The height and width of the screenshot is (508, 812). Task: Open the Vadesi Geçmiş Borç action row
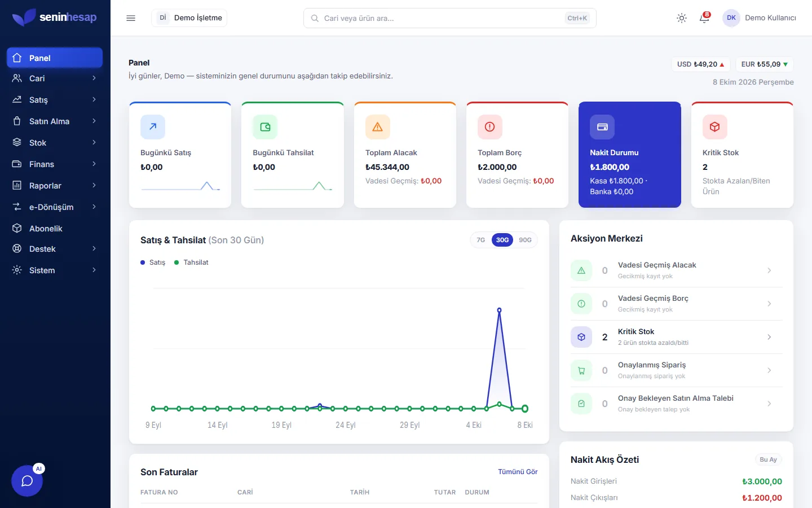pos(677,304)
